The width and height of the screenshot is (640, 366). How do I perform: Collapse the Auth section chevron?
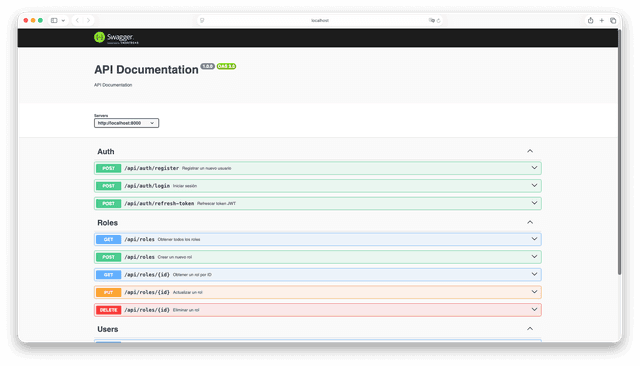[x=530, y=151]
